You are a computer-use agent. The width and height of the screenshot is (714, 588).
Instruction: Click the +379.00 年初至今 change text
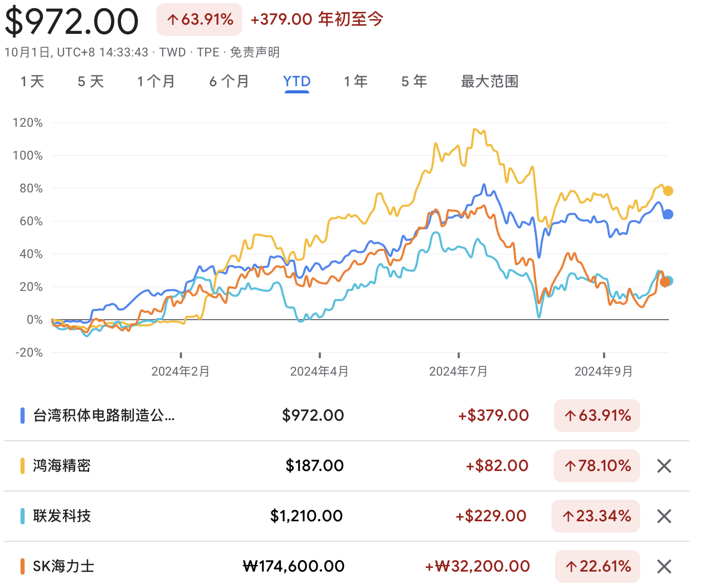coord(317,19)
